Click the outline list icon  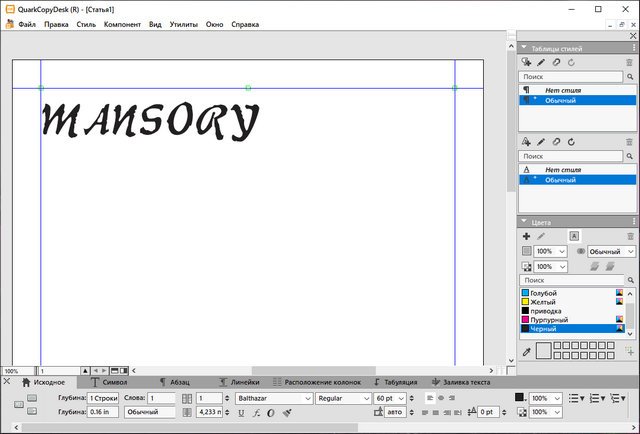(x=618, y=398)
